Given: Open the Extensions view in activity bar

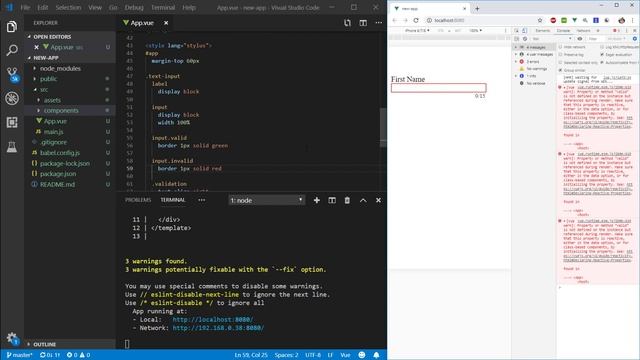Looking at the screenshot, I should pyautogui.click(x=12, y=122).
